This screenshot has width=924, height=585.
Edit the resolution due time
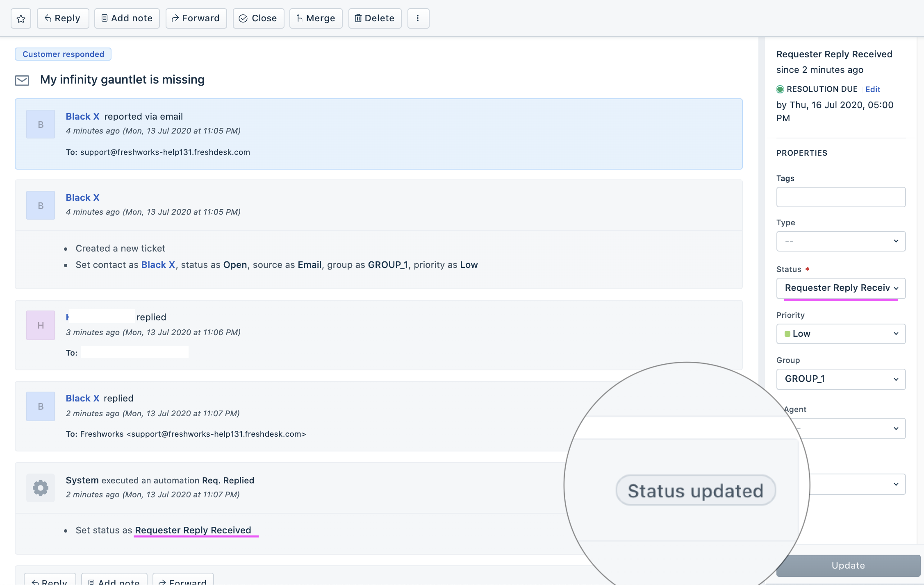872,89
